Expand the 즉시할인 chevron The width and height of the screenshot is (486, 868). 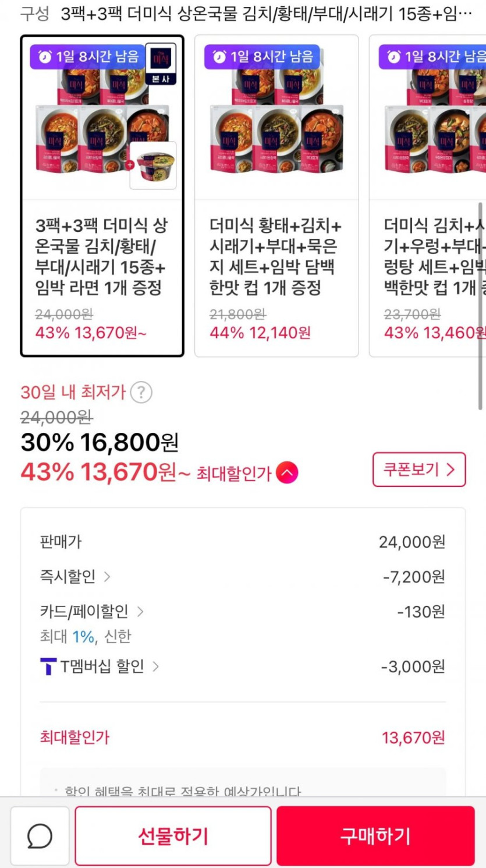(107, 577)
